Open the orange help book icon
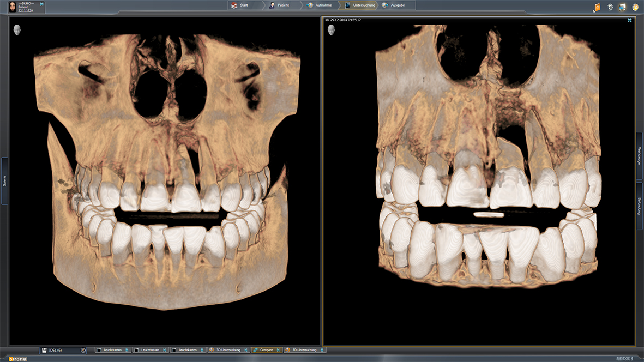 coord(597,7)
